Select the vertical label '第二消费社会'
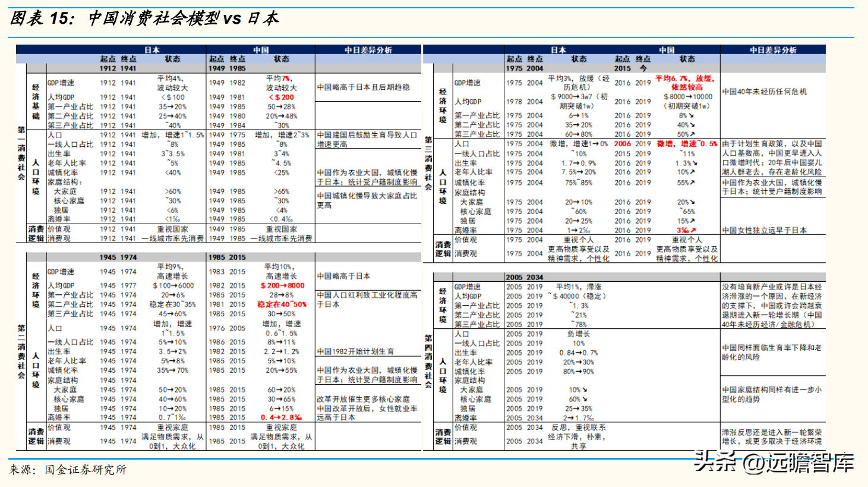This screenshot has height=487, width=868. (x=21, y=351)
